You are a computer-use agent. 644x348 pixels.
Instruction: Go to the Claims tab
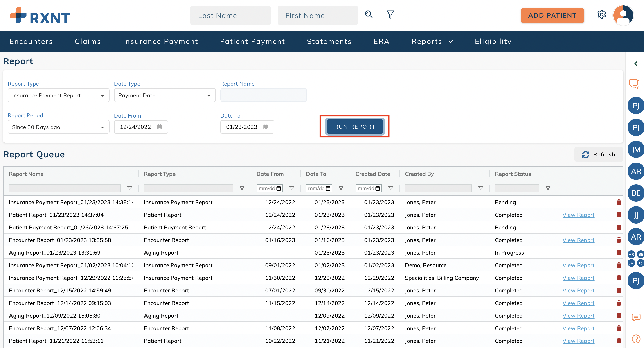[88, 41]
